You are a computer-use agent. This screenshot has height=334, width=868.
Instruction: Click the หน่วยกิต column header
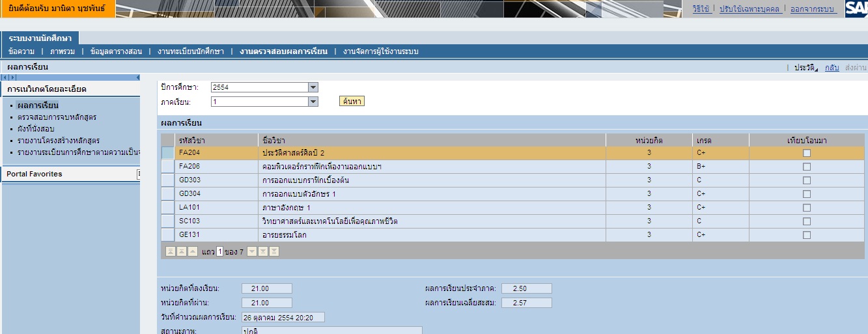(x=649, y=140)
